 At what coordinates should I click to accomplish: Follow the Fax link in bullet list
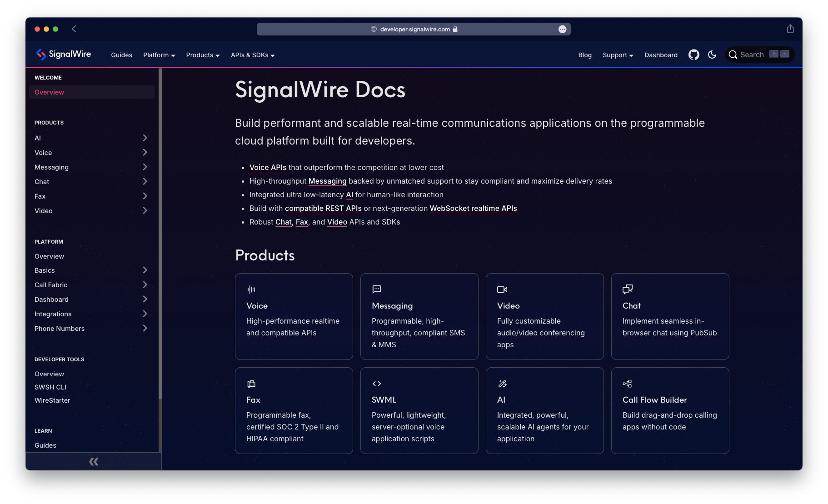[302, 222]
